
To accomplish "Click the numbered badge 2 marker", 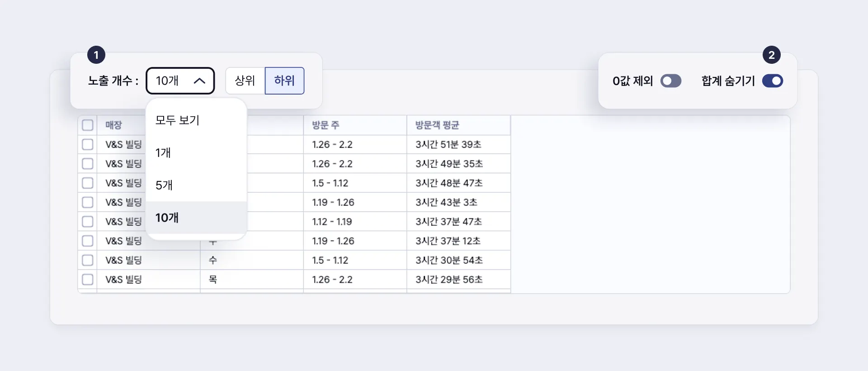I will point(771,55).
